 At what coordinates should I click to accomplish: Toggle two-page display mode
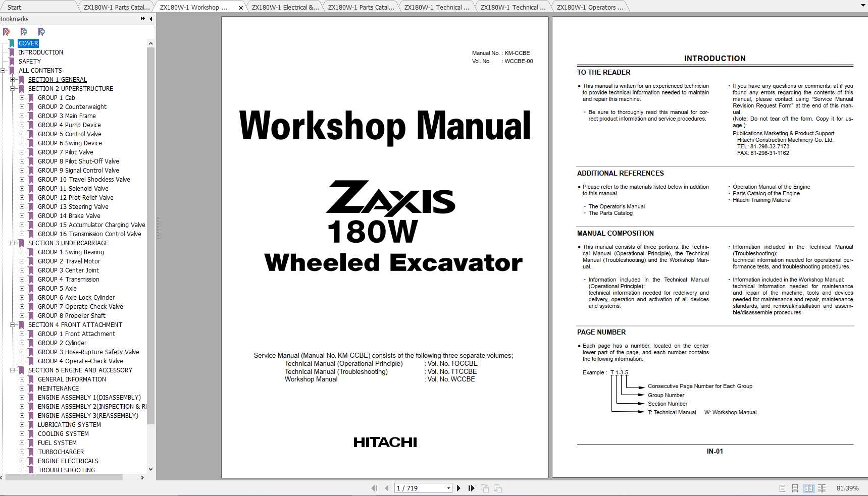[809, 488]
